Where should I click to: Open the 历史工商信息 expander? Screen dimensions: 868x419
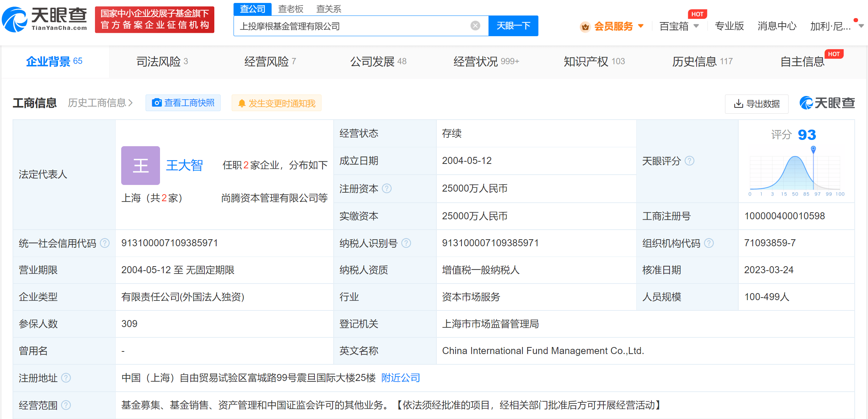point(99,103)
